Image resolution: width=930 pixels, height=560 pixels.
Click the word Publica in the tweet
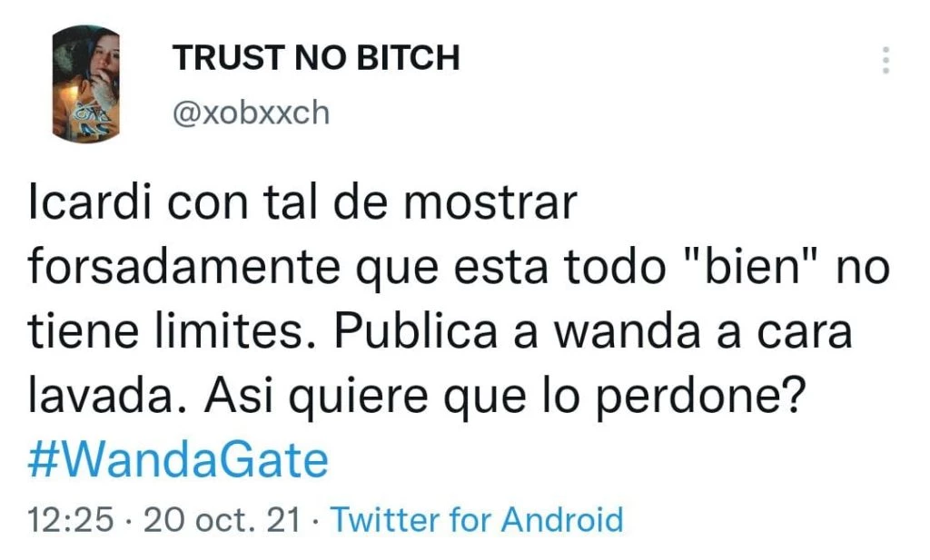[416, 331]
